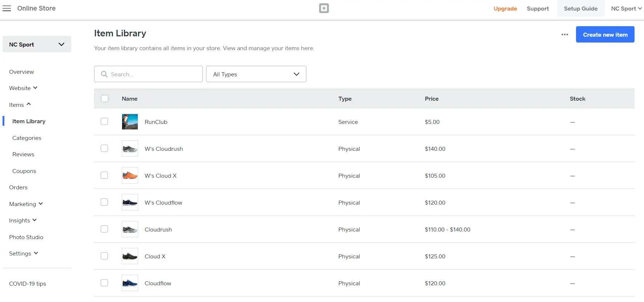Viewport: 644px width, 302px height.
Task: Click the $125.00 price cell
Action: point(435,256)
